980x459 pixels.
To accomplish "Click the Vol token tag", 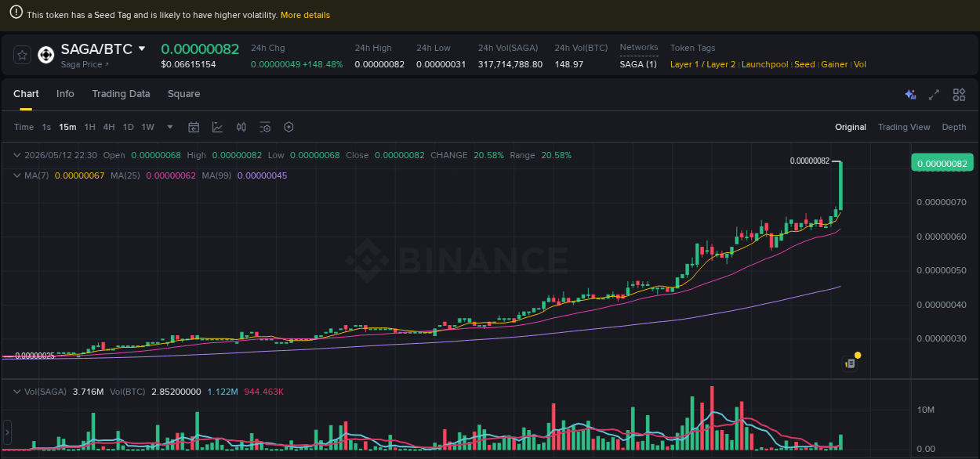I will coord(860,64).
